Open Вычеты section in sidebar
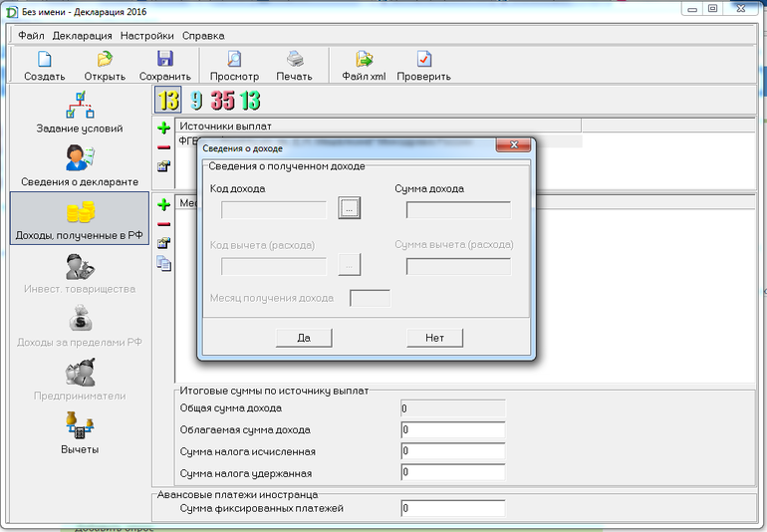This screenshot has width=767, height=532. [80, 432]
